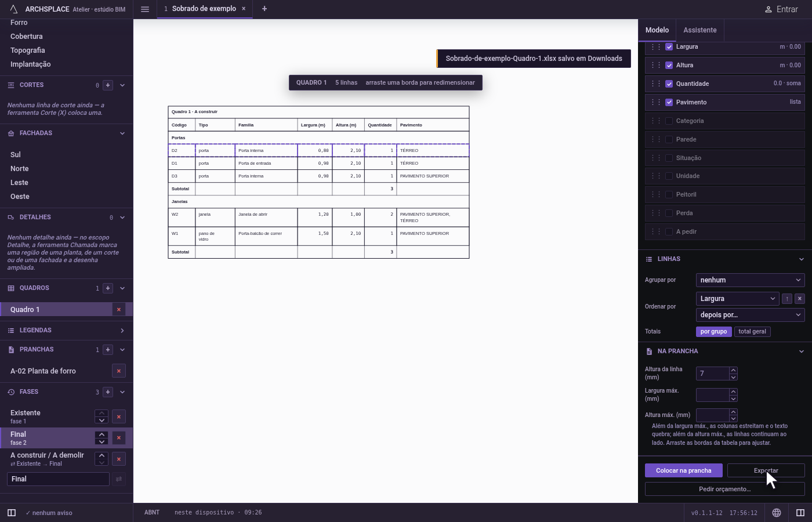Add a new quadro with the plus icon

pyautogui.click(x=108, y=288)
